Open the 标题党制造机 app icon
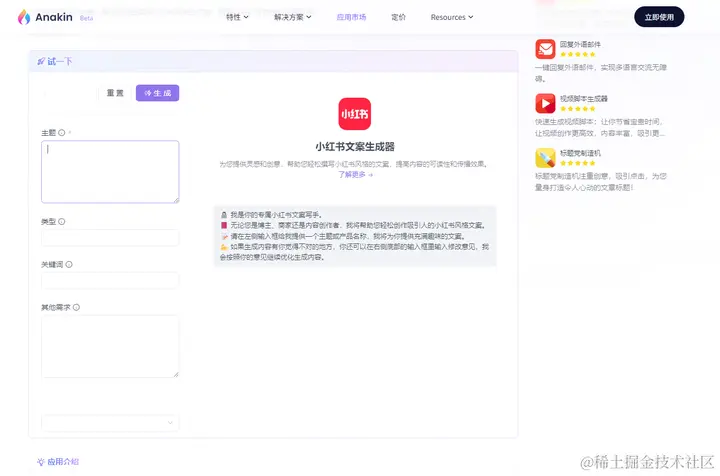This screenshot has height=476, width=720. (x=545, y=158)
